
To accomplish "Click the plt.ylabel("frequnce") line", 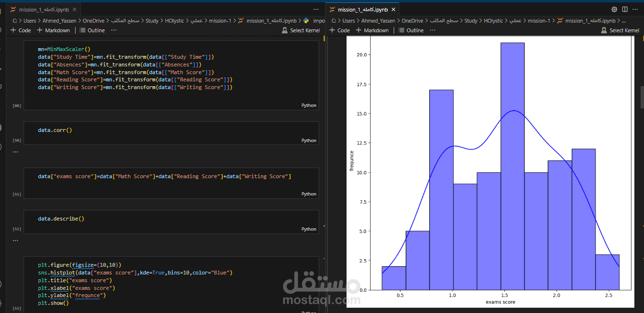I will tap(72, 295).
